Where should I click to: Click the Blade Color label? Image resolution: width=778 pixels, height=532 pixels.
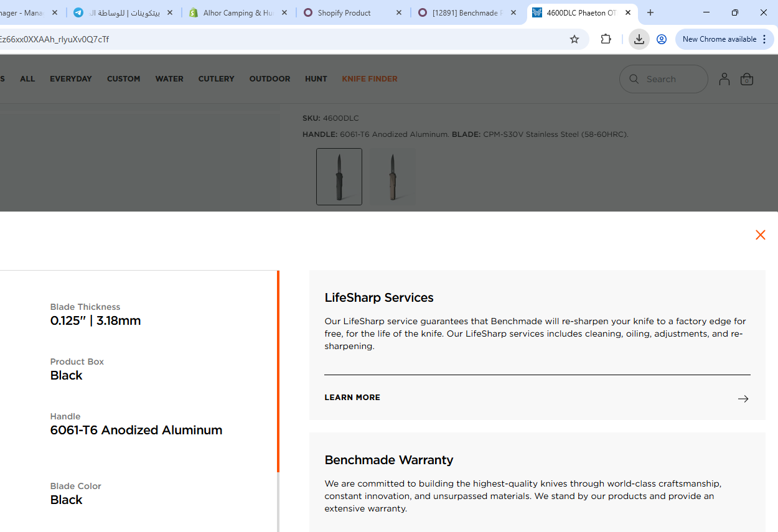(76, 486)
